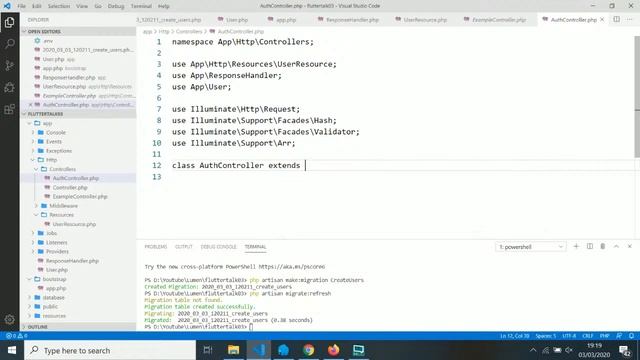Open the .env file in Open Editors
The height and width of the screenshot is (360, 640).
pyautogui.click(x=48, y=41)
